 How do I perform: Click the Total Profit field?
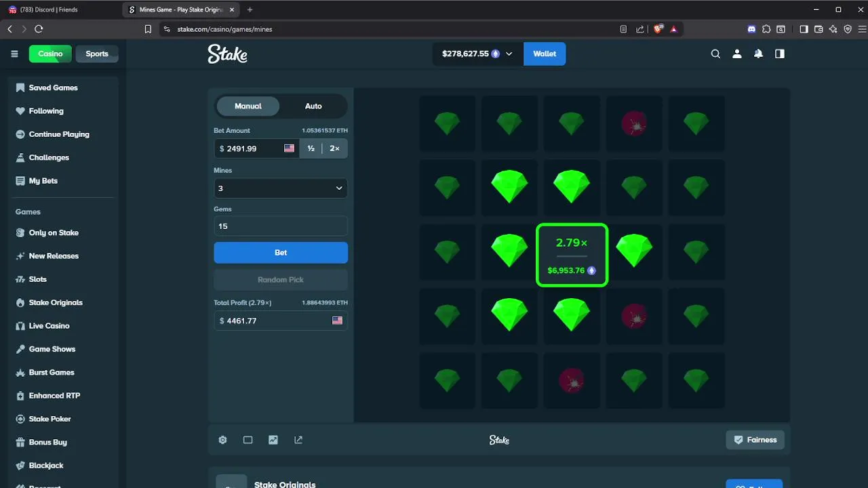[281, 321]
